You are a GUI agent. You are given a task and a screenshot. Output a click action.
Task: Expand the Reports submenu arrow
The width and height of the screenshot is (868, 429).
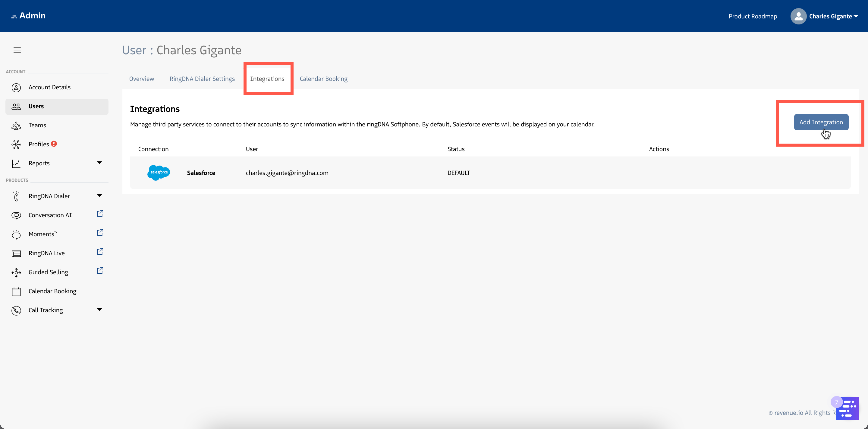tap(99, 163)
